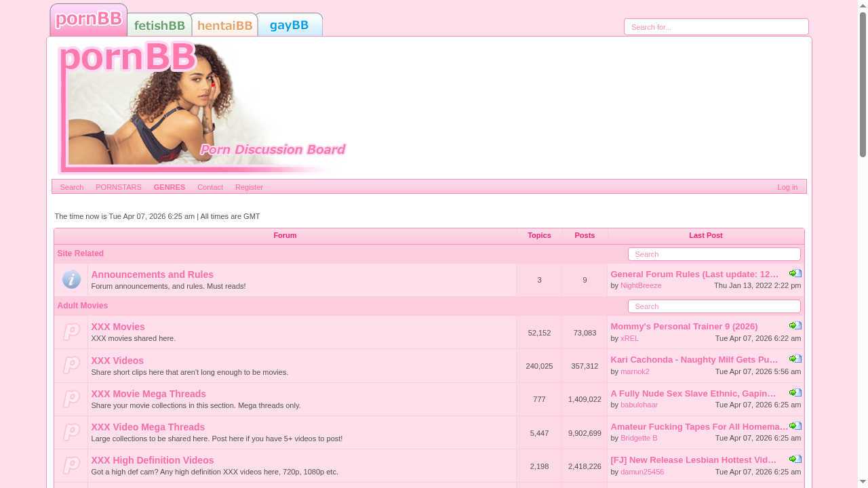868x488 pixels.
Task: Click the Log in link
Action: 787,187
